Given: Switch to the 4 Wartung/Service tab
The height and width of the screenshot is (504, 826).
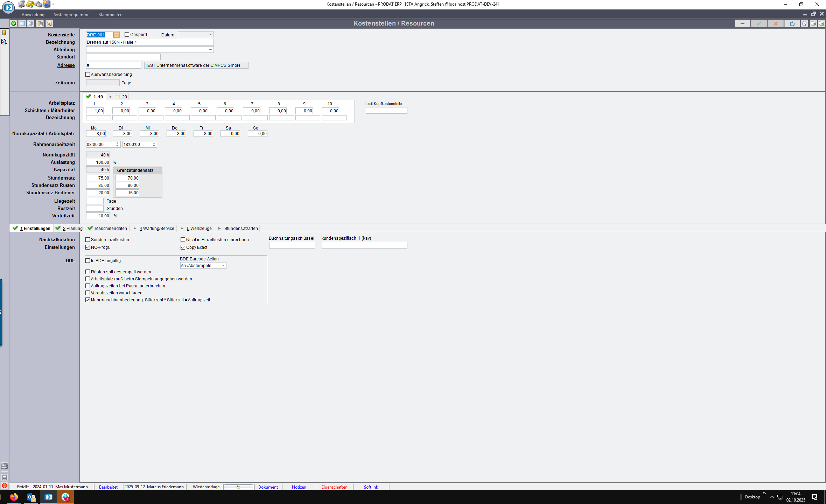Looking at the screenshot, I should click(x=156, y=229).
